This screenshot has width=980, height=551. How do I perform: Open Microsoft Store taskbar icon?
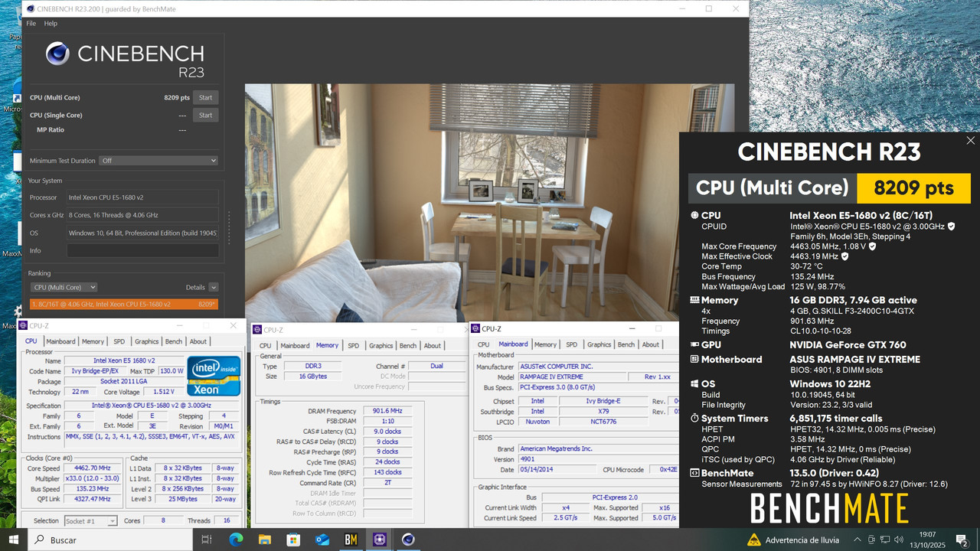point(293,540)
